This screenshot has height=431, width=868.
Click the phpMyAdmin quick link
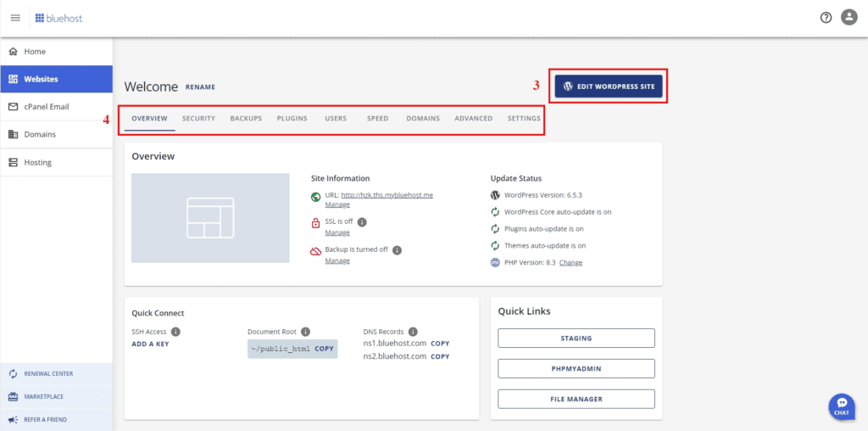click(576, 368)
